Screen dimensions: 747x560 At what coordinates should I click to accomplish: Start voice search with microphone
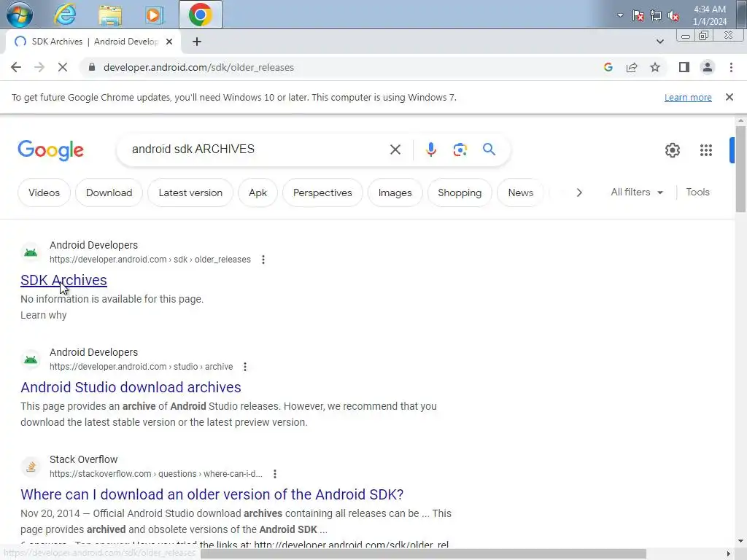point(430,149)
